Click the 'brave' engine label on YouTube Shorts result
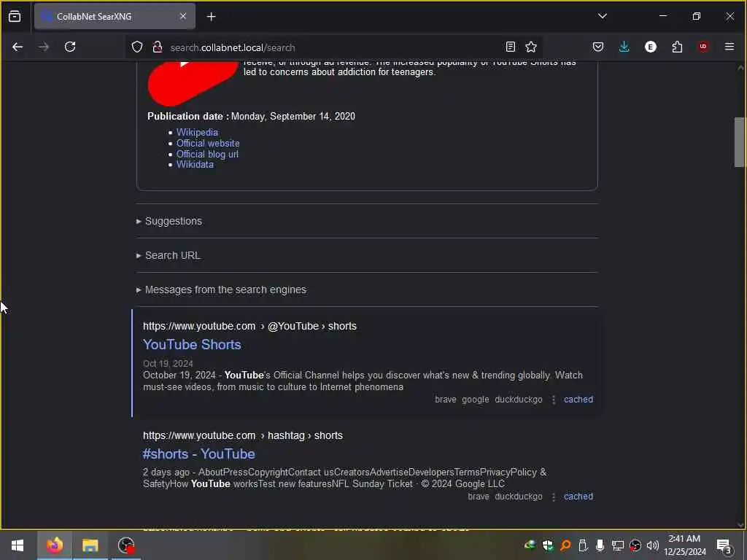 point(446,400)
